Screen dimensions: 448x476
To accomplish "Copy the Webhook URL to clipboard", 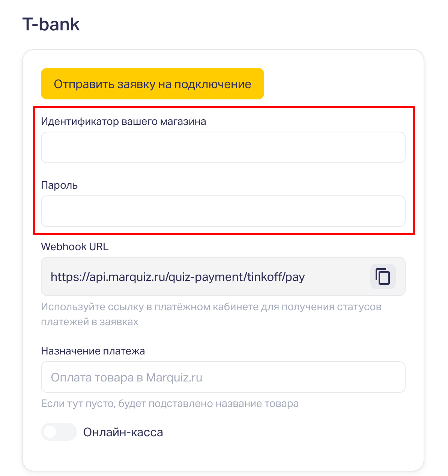I will (x=383, y=277).
